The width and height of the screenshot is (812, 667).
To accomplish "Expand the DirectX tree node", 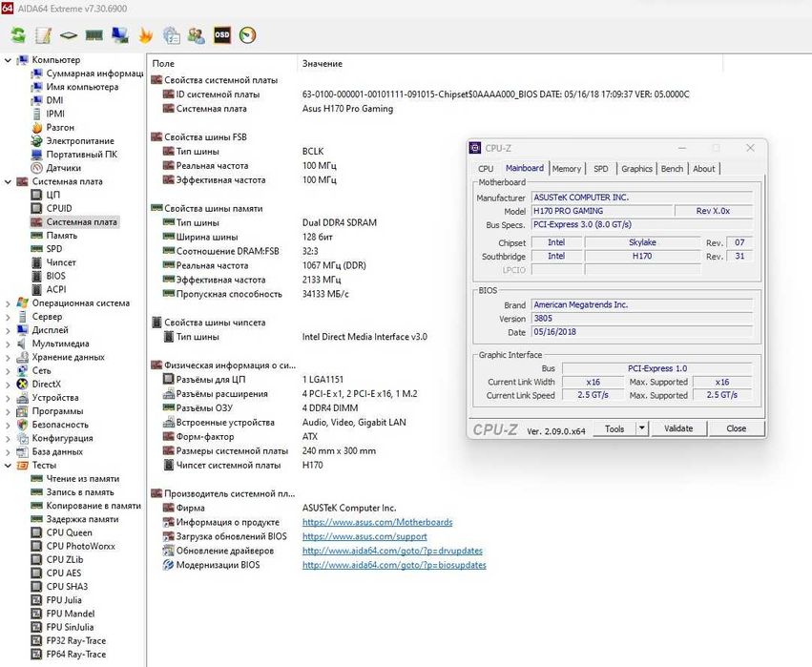I will click(8, 385).
